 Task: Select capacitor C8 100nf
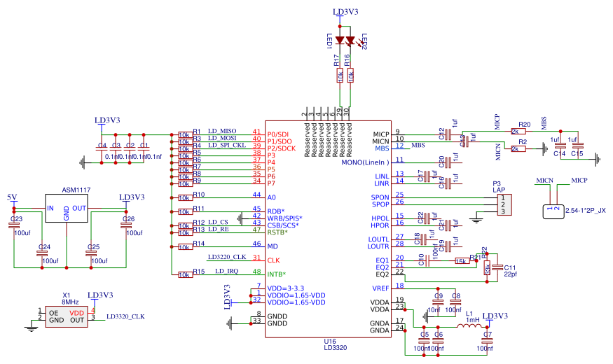point(455,302)
